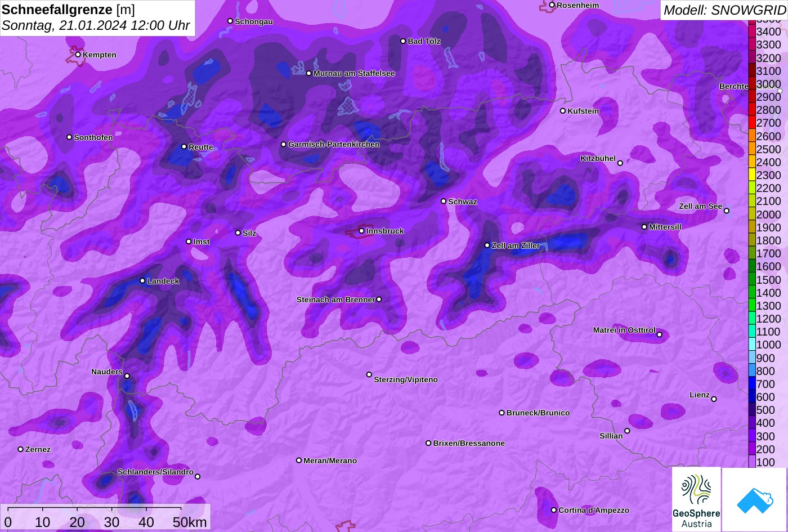Click the Kempten map marker dot
This screenshot has width=788, height=532.
(78, 55)
